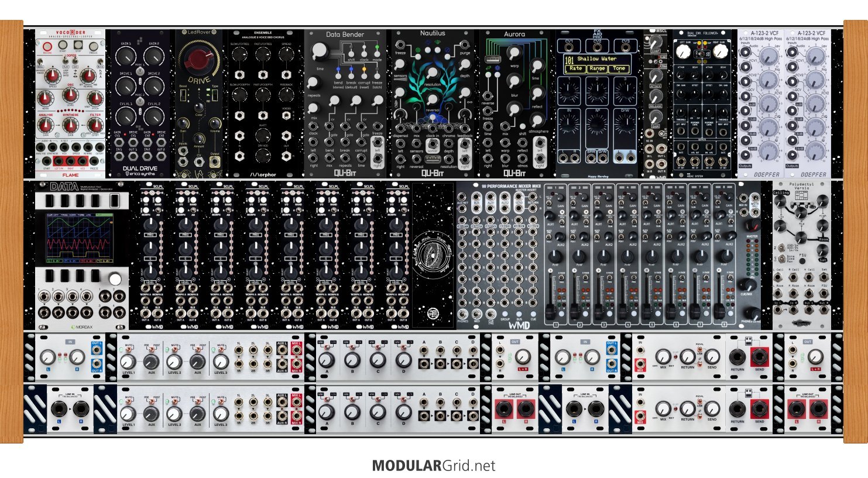Image resolution: width=868 pixels, height=478 pixels.
Task: Select Rate on the FX Aid Pro display
Action: pyautogui.click(x=576, y=68)
